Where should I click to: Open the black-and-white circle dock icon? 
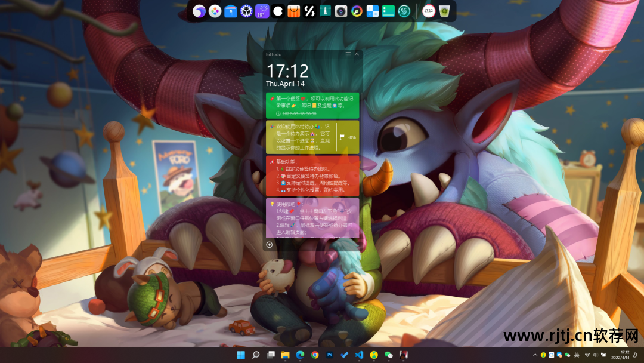pos(278,11)
